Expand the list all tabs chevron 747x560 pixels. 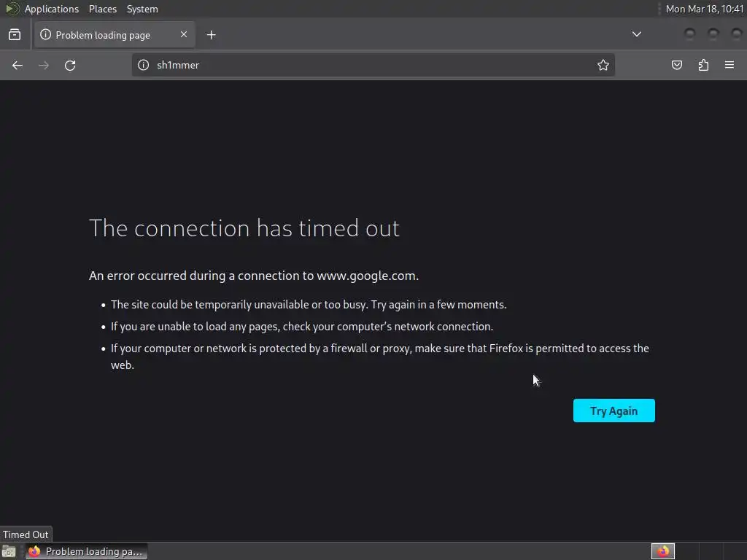636,34
